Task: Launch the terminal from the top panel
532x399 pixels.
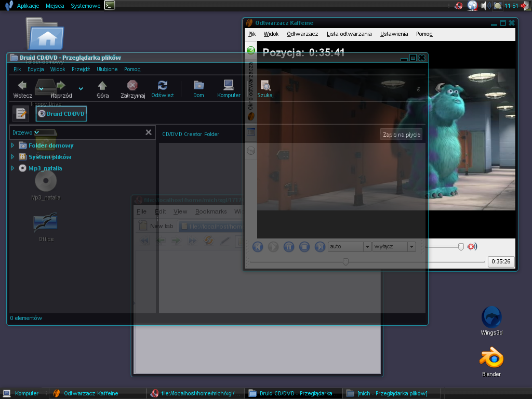Action: (x=109, y=5)
